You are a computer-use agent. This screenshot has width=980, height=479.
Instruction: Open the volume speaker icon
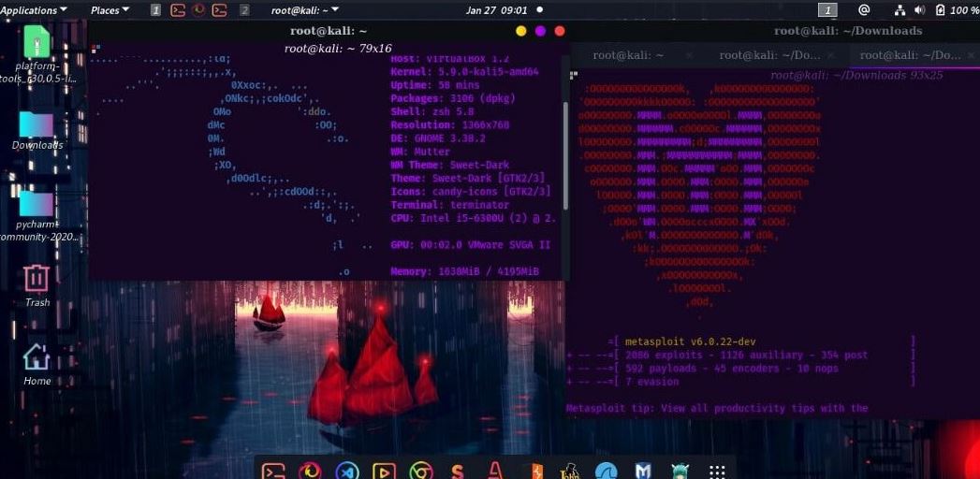click(919, 10)
